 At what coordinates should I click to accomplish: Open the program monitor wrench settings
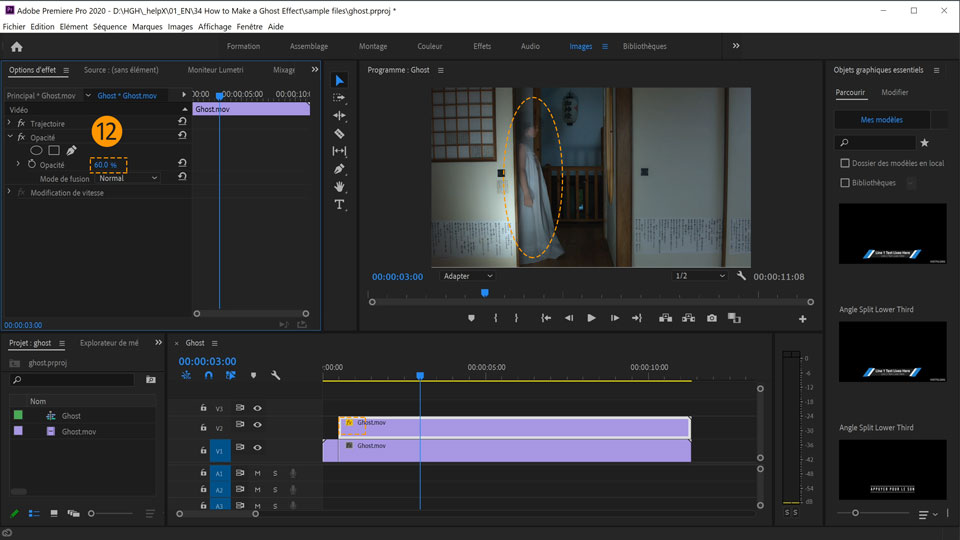[x=741, y=276]
